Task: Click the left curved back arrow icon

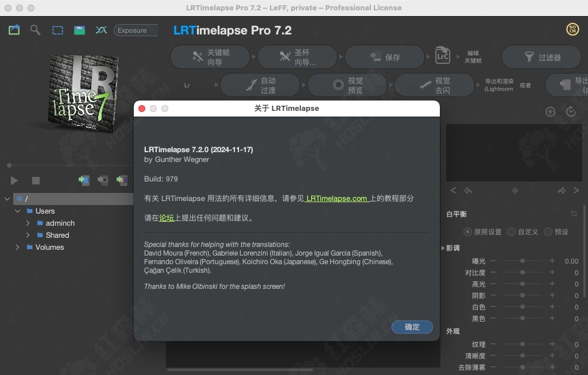Action: click(x=468, y=191)
